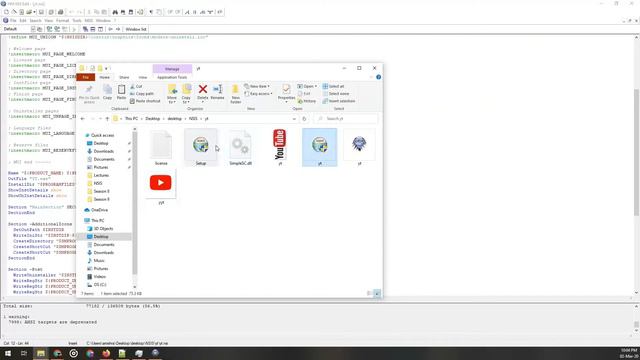The width and height of the screenshot is (640, 360).
Task: Click Select none in the ribbon
Action: (x=336, y=94)
